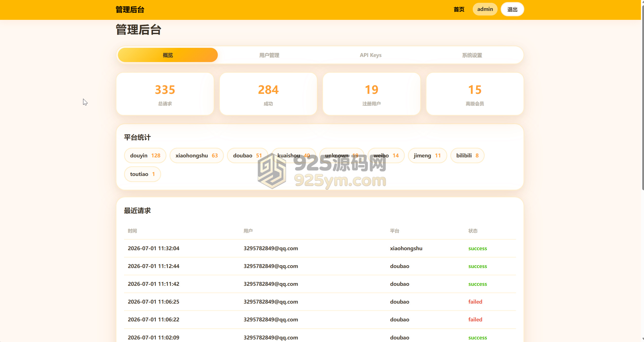The width and height of the screenshot is (644, 342).
Task: Click the douyin 128 platform chip
Action: point(145,155)
